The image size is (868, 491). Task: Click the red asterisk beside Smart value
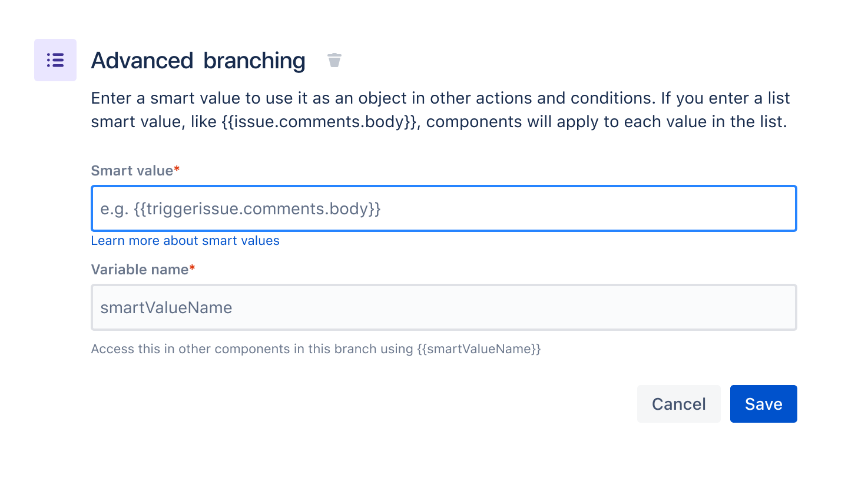pos(177,170)
